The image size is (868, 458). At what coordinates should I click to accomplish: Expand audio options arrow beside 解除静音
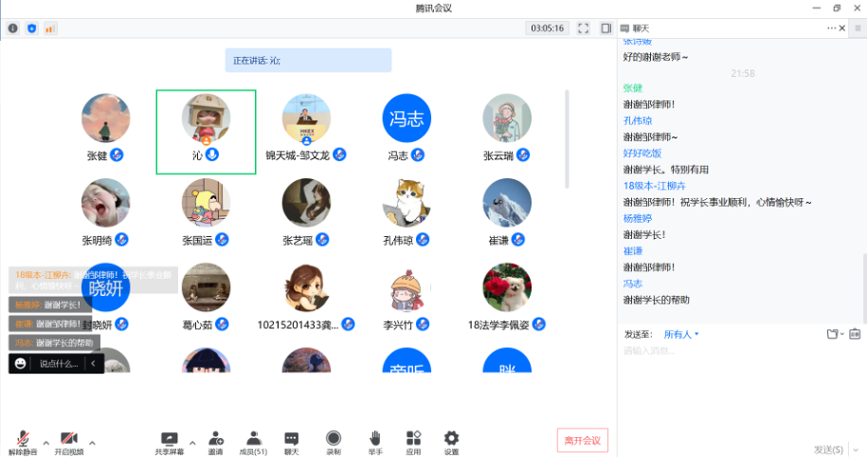(44, 442)
